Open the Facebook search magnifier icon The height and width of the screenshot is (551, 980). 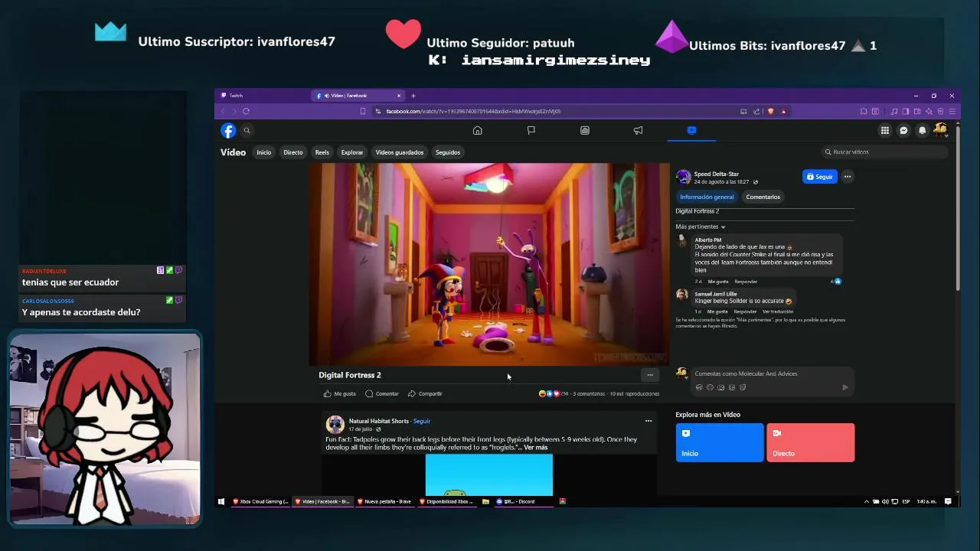pyautogui.click(x=247, y=130)
